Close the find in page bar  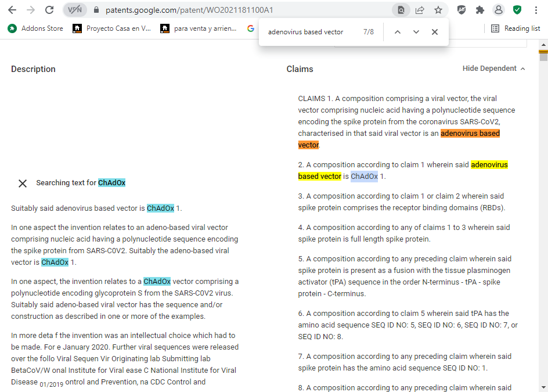click(435, 32)
